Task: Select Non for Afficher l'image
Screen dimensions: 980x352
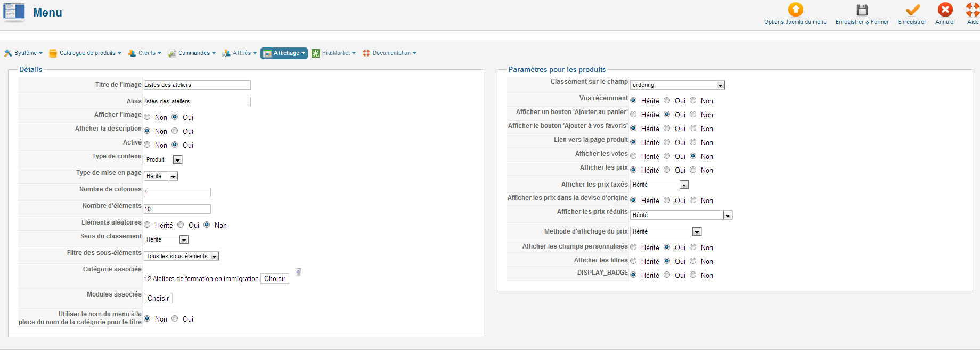Action: 147,117
